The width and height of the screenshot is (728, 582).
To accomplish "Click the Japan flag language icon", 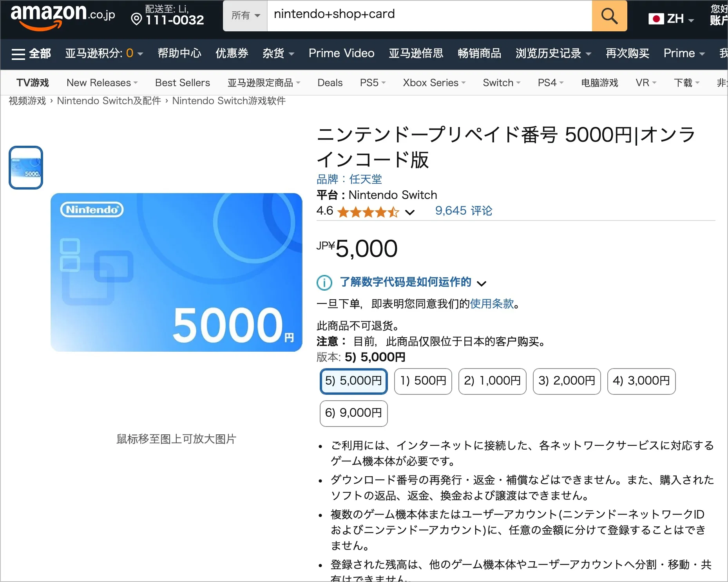I will coord(656,18).
